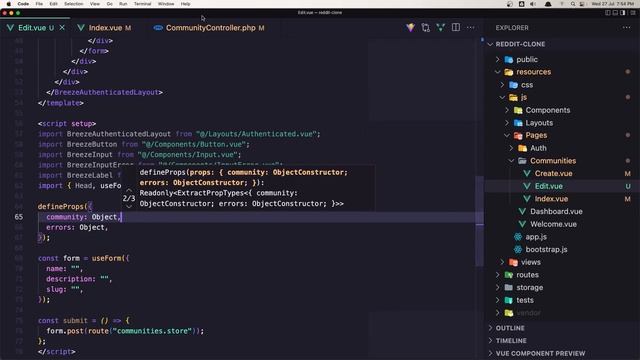The width and height of the screenshot is (640, 360).
Task: Open the Terminal menu
Action: pyautogui.click(x=142, y=4)
